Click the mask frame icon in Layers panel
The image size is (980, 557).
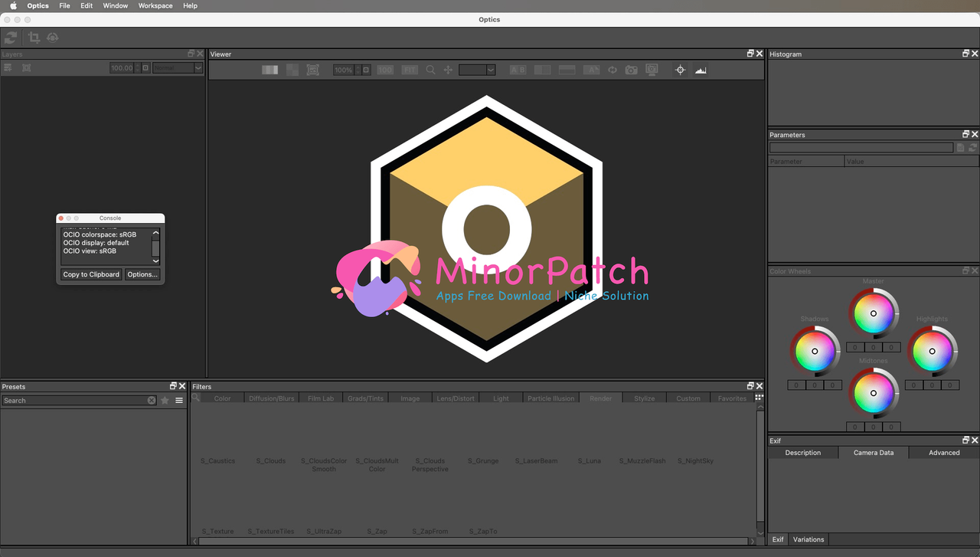[26, 68]
